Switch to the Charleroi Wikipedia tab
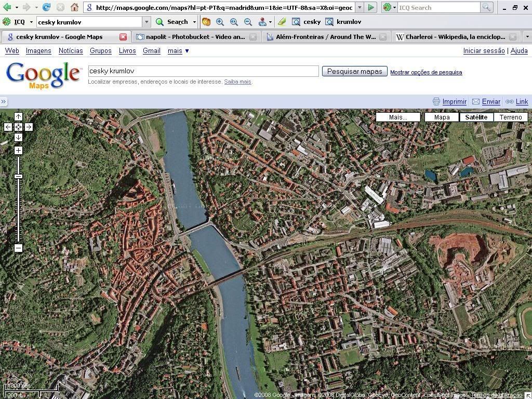This screenshot has height=399, width=532. [455, 37]
